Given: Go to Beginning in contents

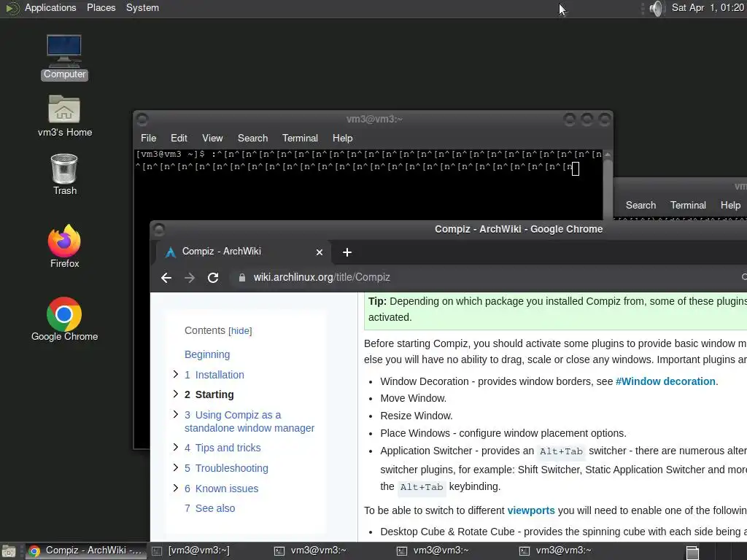Looking at the screenshot, I should click(207, 354).
